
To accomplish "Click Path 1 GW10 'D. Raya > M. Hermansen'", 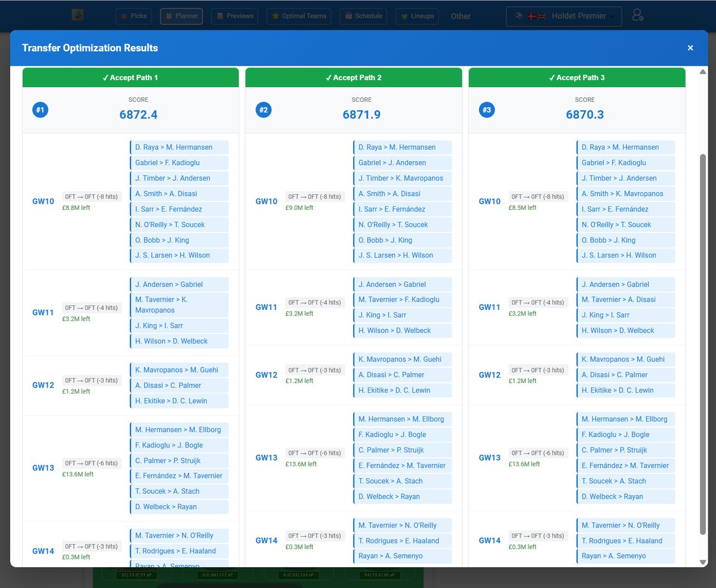I will (179, 147).
